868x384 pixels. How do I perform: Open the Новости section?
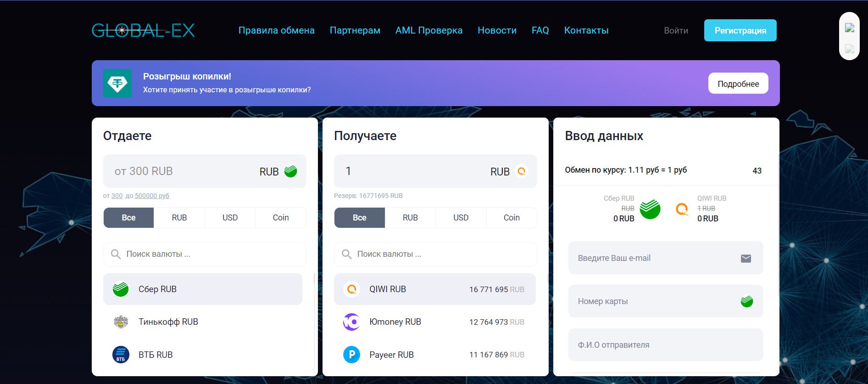[x=497, y=30]
